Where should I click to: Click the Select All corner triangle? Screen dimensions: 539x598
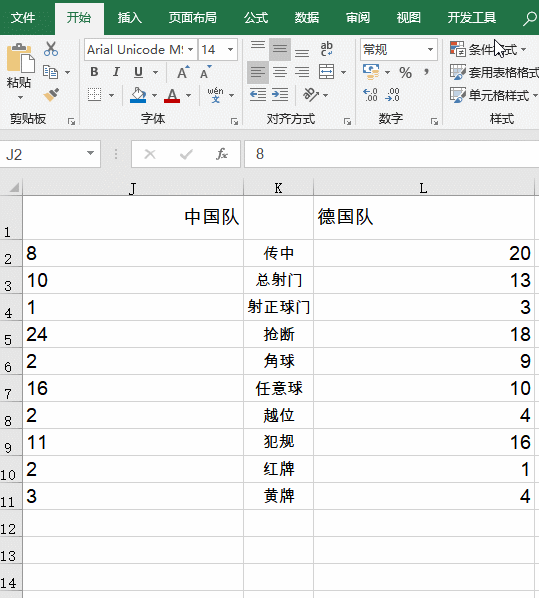pyautogui.click(x=13, y=187)
